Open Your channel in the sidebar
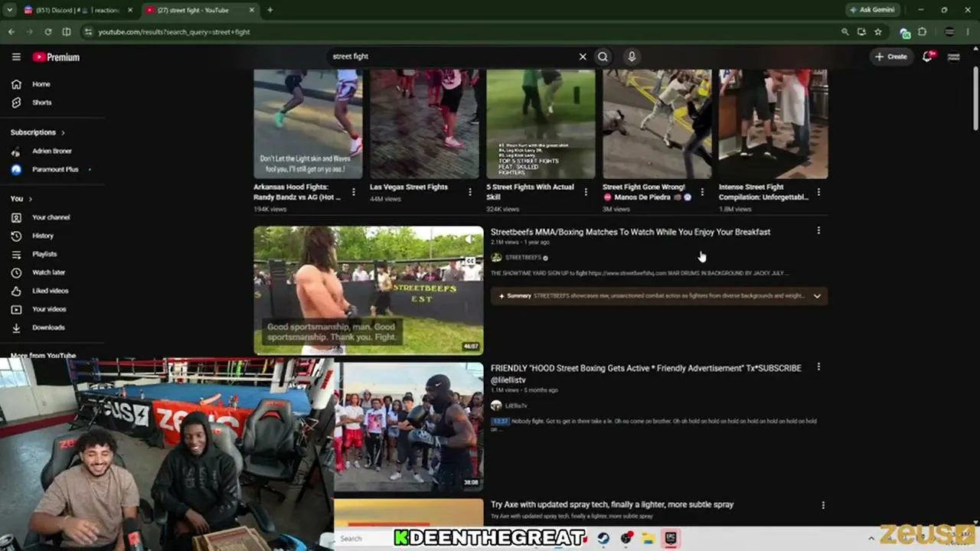Image resolution: width=980 pixels, height=551 pixels. tap(51, 217)
